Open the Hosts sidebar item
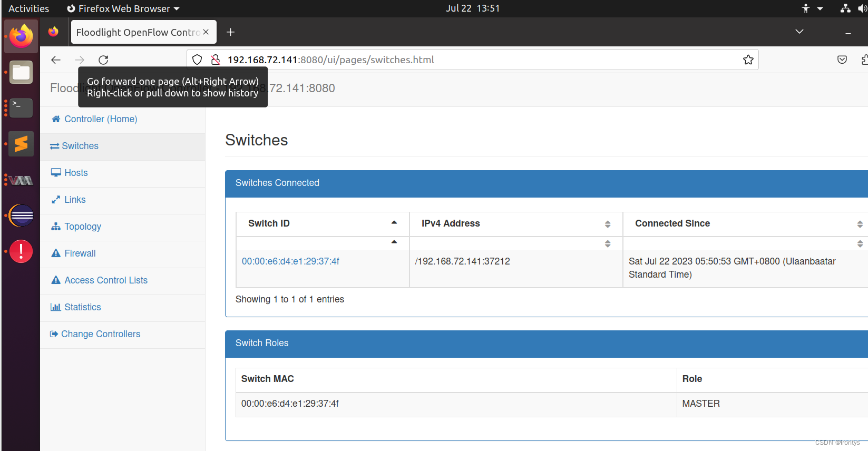Viewport: 868px width, 451px height. tap(123, 173)
